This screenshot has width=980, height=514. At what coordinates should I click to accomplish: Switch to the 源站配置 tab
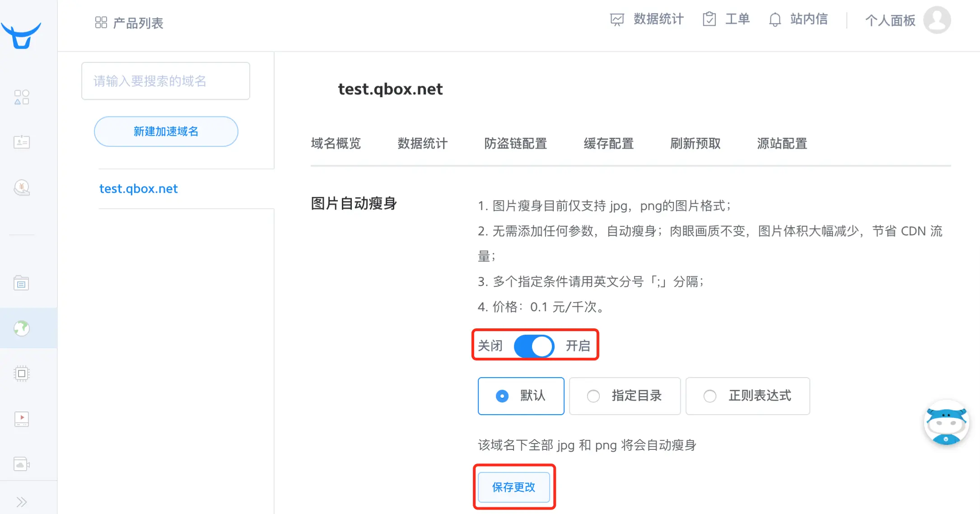[x=782, y=144]
